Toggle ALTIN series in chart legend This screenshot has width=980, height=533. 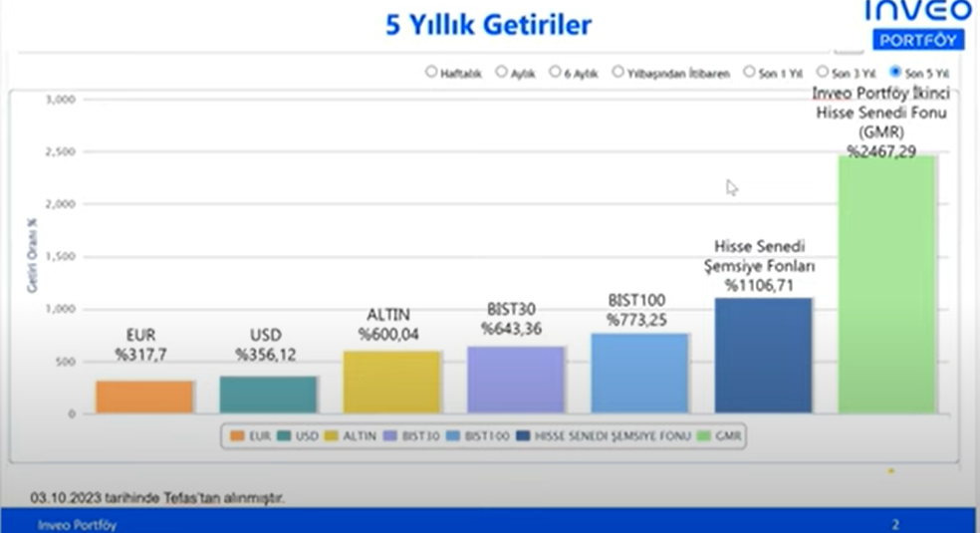click(351, 436)
